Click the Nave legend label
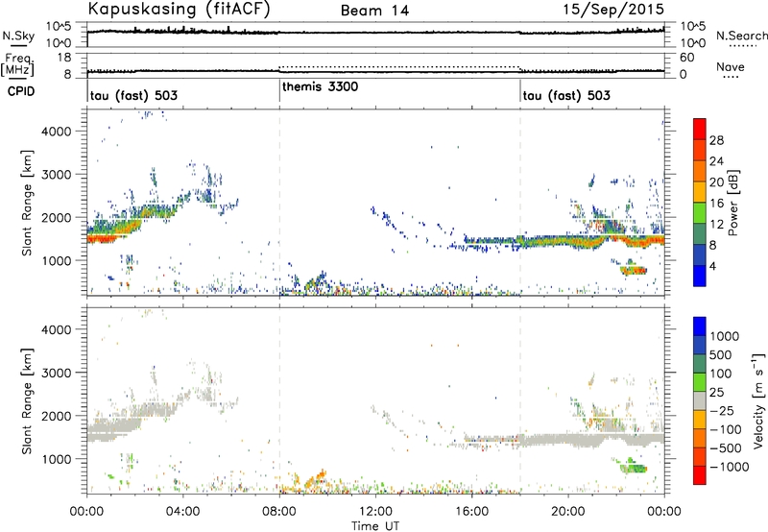 pos(731,66)
